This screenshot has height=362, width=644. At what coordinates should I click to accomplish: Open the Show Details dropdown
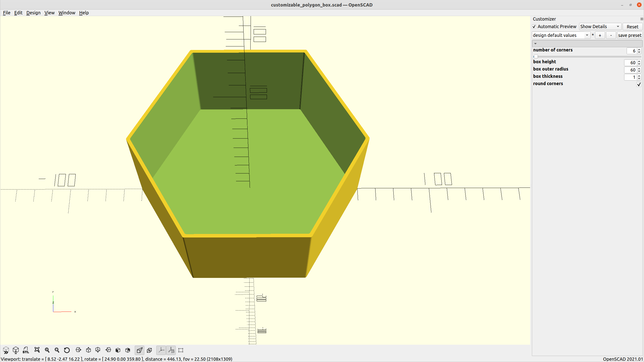(600, 26)
